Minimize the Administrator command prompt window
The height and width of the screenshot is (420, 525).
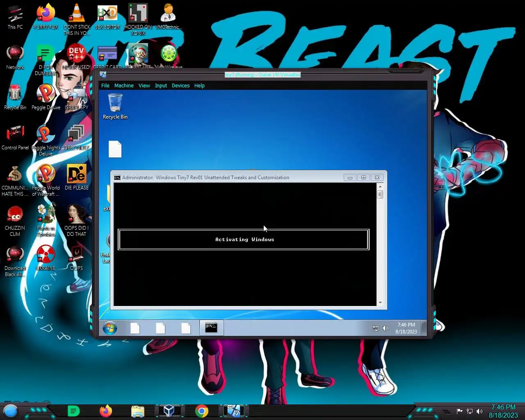click(x=350, y=177)
